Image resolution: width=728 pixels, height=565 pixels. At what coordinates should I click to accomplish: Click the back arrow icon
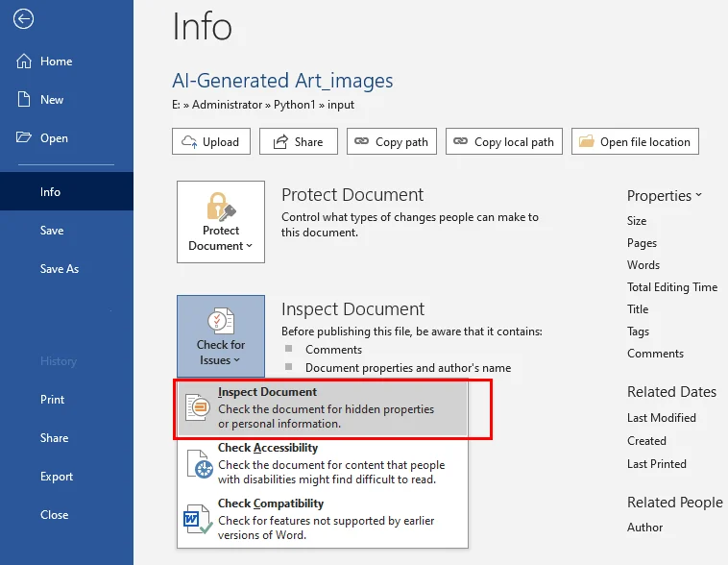click(x=24, y=19)
